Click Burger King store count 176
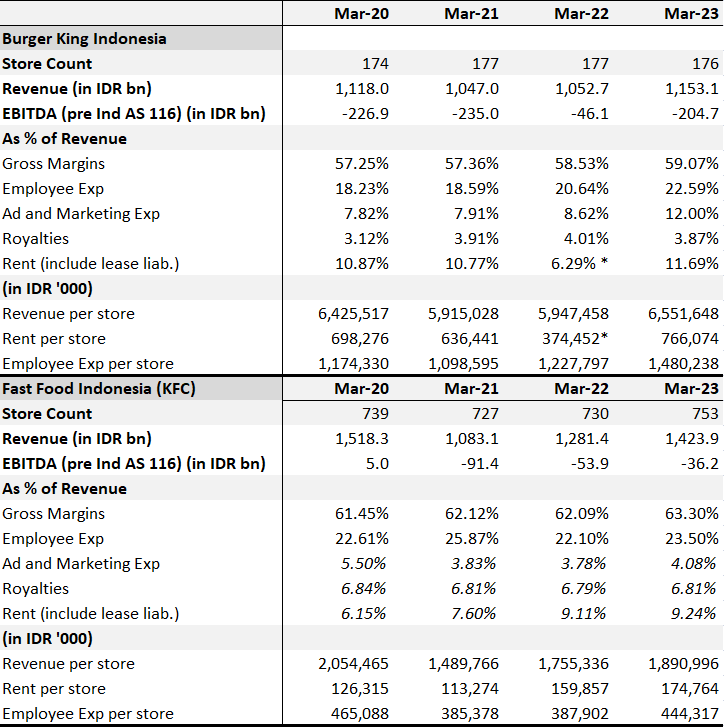Screen dimensions: 724x727 (x=705, y=64)
